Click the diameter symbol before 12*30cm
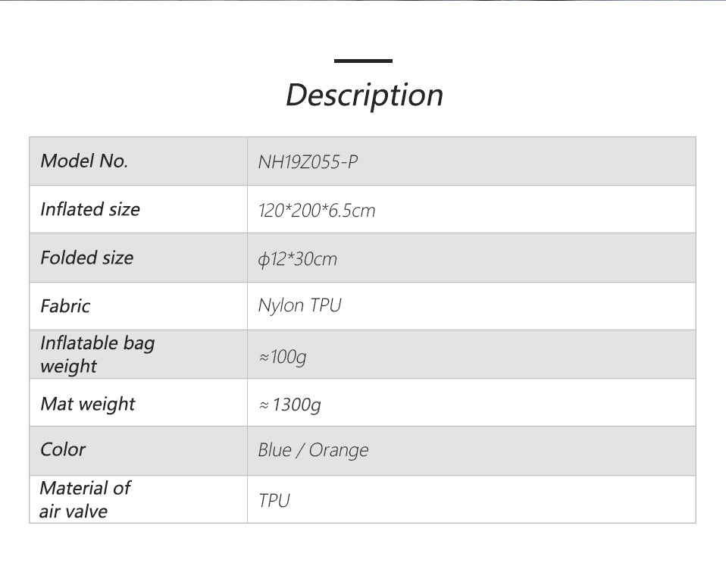 coord(263,260)
